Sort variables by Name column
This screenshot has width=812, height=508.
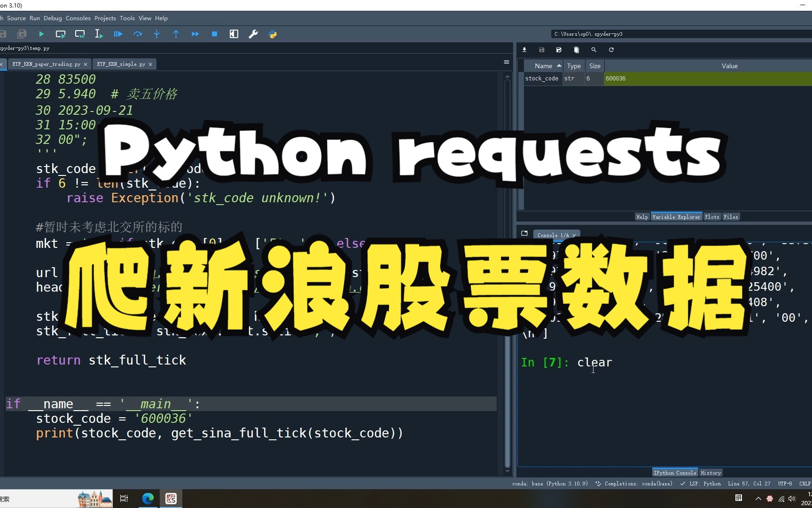tap(543, 66)
